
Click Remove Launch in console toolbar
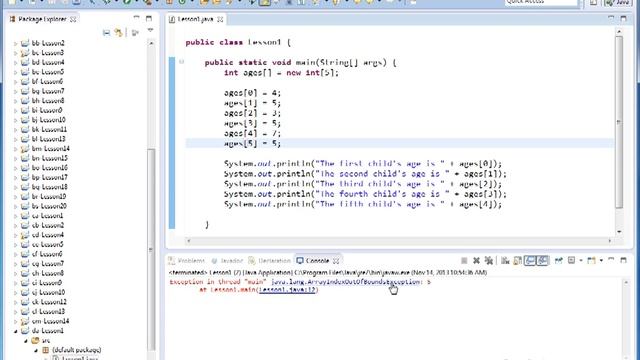(x=476, y=260)
